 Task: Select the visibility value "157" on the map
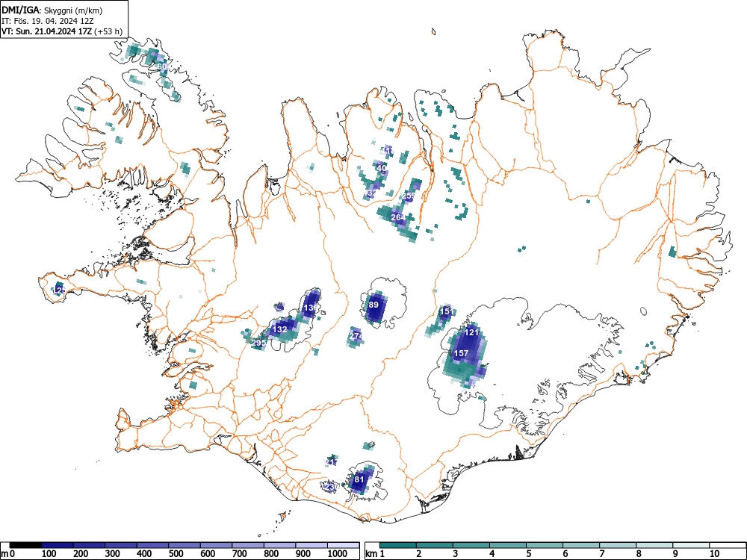coord(461,353)
